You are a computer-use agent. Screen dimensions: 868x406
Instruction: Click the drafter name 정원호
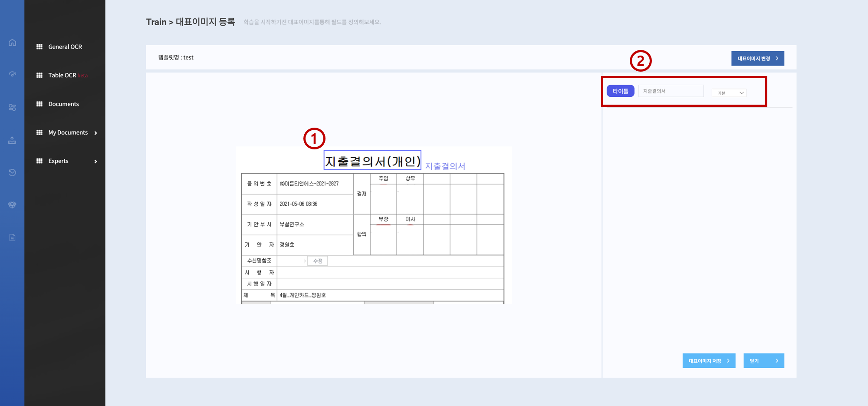[x=287, y=245]
